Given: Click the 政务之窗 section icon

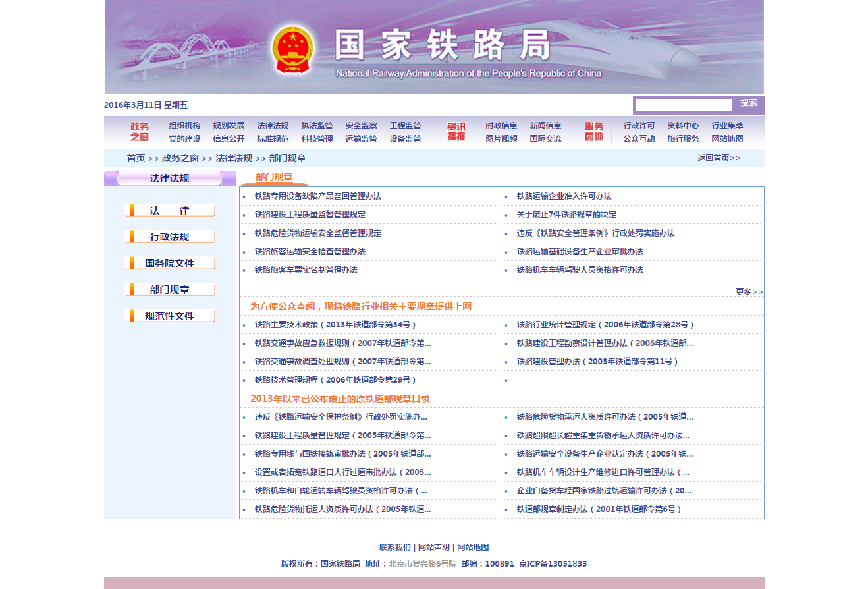Looking at the screenshot, I should click(139, 132).
